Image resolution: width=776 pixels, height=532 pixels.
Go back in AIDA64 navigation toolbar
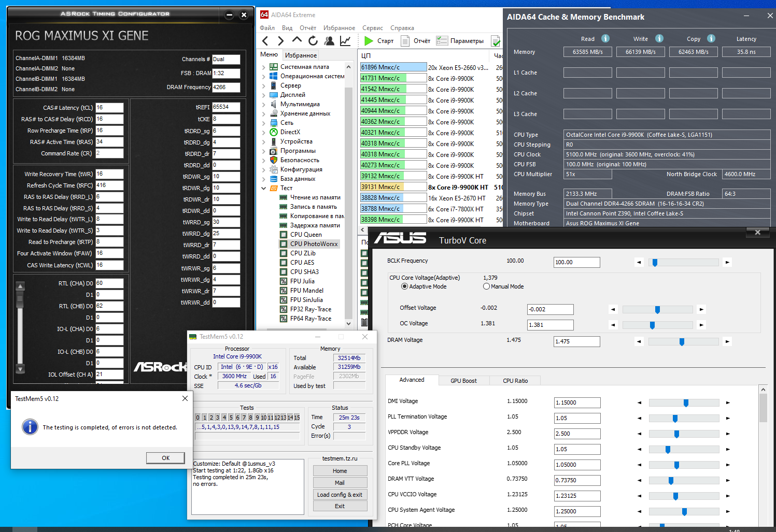(265, 41)
